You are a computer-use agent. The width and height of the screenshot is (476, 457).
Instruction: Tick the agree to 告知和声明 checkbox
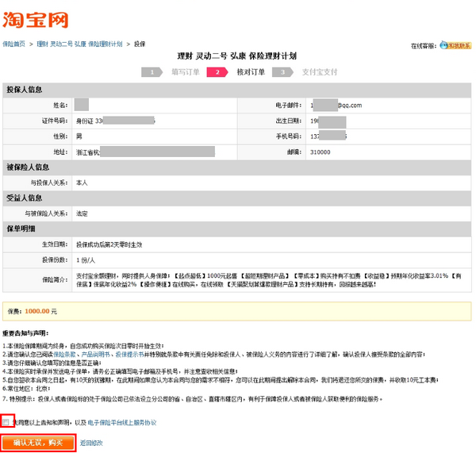[x=7, y=422]
